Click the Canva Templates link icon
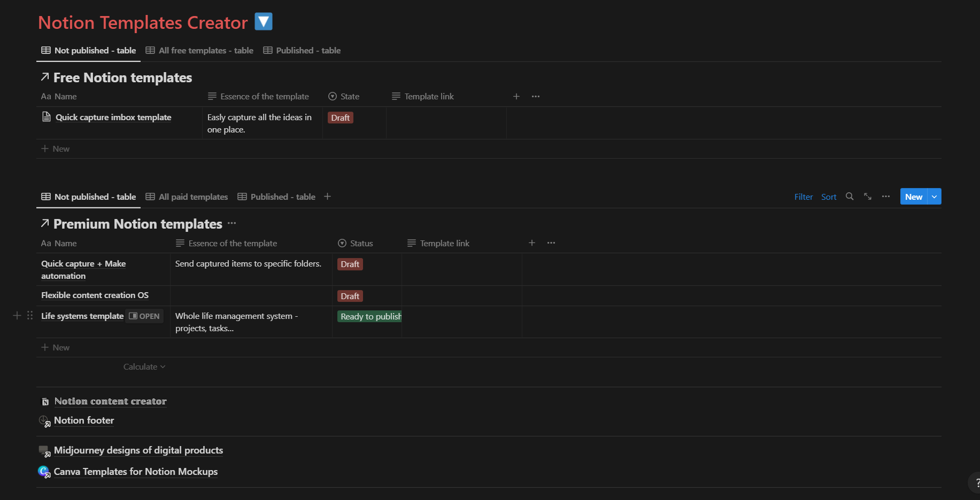980x500 pixels. [45, 472]
